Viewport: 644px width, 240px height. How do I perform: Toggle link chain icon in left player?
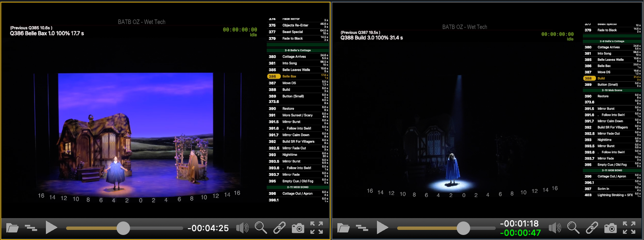[279, 228]
